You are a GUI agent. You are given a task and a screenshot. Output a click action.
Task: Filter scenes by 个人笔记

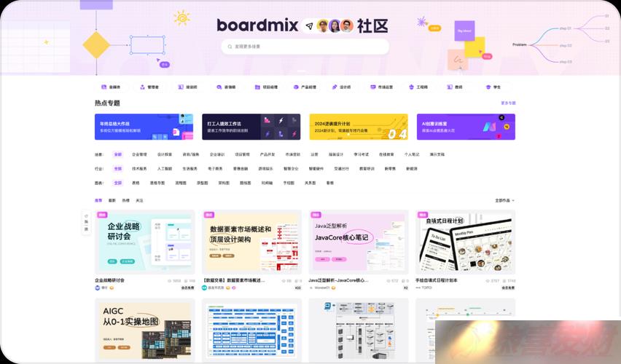(412, 154)
